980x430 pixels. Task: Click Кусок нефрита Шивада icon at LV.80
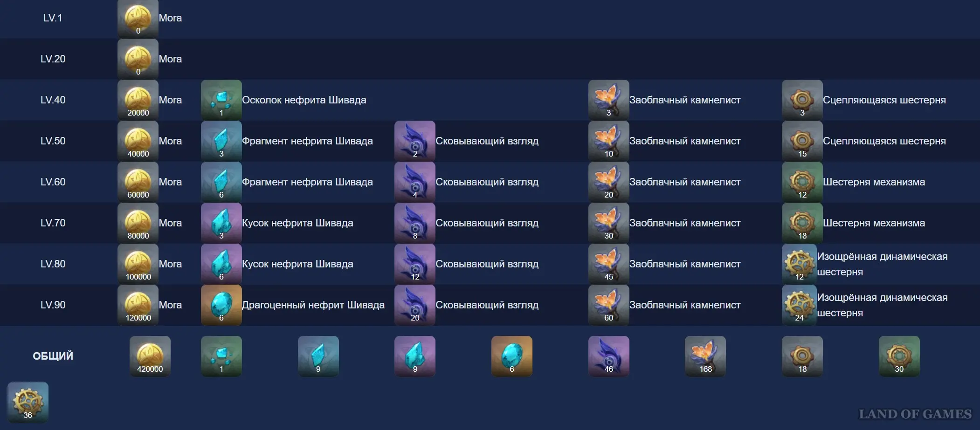[221, 264]
